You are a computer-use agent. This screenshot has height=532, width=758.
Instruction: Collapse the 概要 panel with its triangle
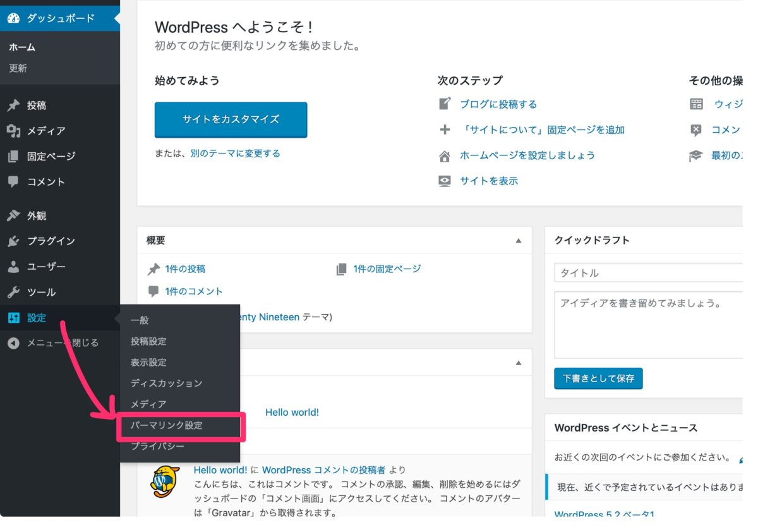click(x=519, y=241)
